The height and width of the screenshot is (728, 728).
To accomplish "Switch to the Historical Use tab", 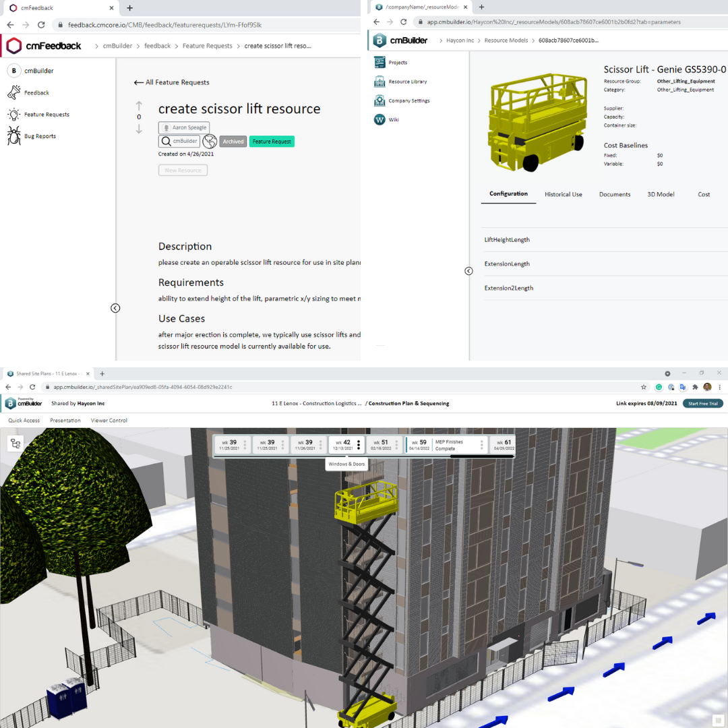I will tap(563, 195).
